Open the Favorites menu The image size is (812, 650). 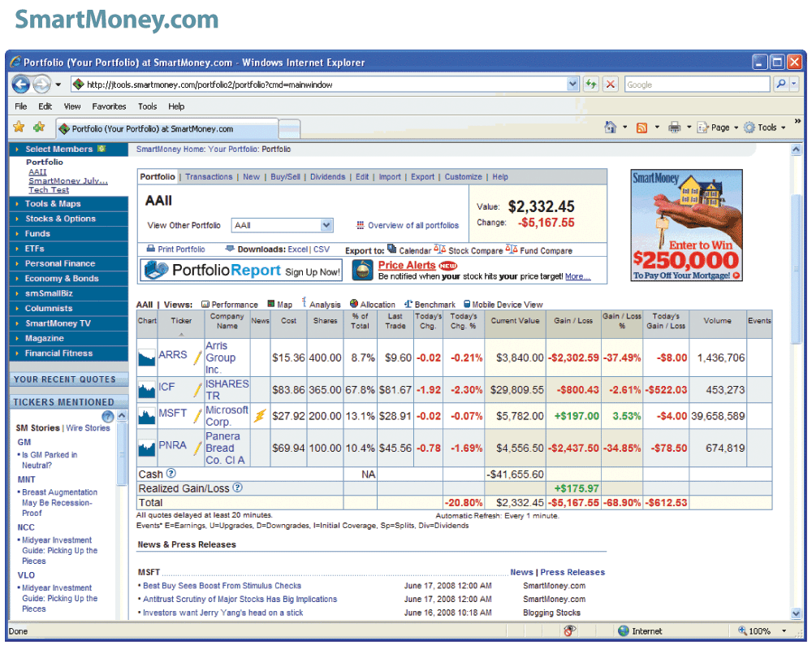pos(109,106)
